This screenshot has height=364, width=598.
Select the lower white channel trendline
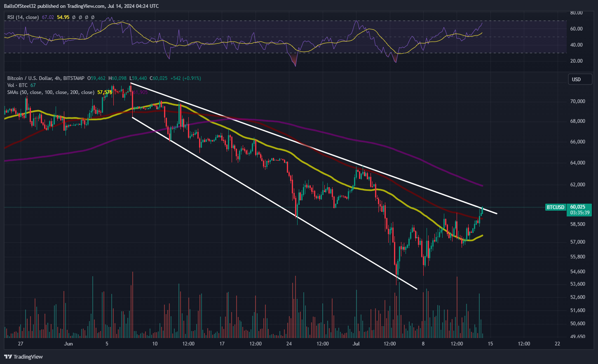pos(274,203)
